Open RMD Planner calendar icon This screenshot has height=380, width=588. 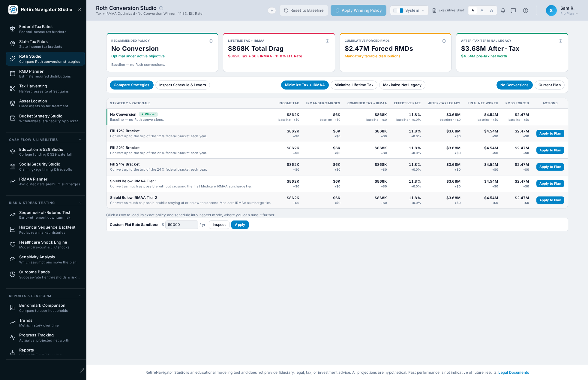click(x=13, y=74)
